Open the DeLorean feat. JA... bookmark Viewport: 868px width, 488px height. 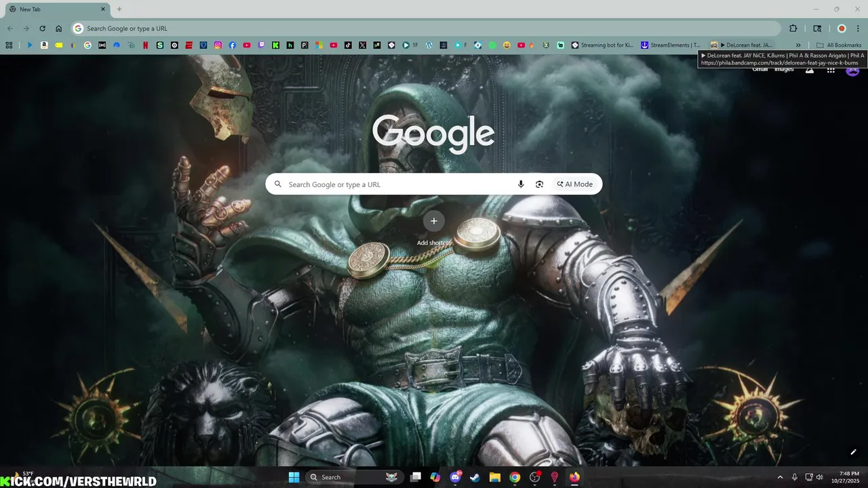point(742,45)
